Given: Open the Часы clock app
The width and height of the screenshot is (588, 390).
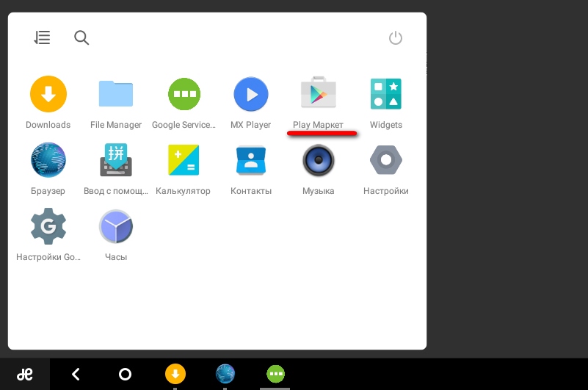Looking at the screenshot, I should [116, 226].
